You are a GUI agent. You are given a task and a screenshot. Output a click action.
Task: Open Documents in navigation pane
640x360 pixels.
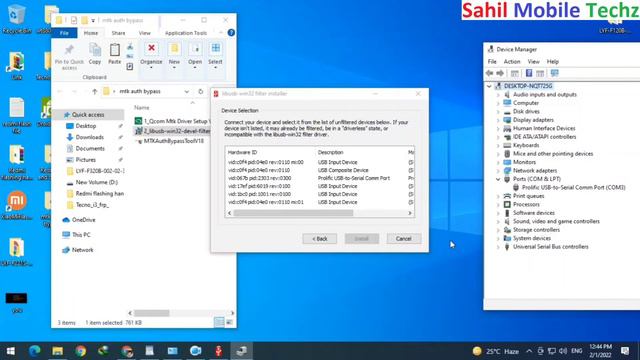pyautogui.click(x=90, y=149)
